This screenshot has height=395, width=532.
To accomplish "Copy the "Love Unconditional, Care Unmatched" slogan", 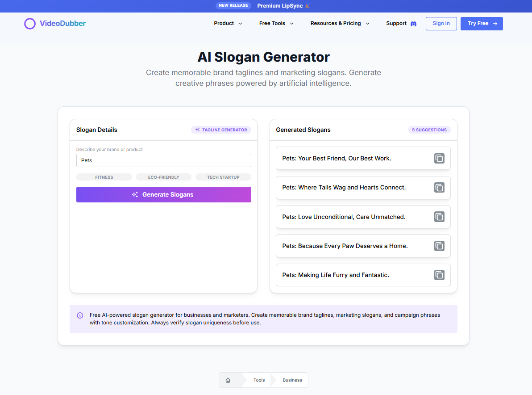I will [439, 217].
